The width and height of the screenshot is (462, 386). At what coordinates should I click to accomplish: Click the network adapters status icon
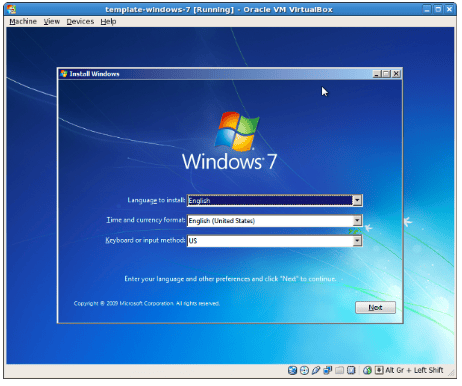[327, 370]
